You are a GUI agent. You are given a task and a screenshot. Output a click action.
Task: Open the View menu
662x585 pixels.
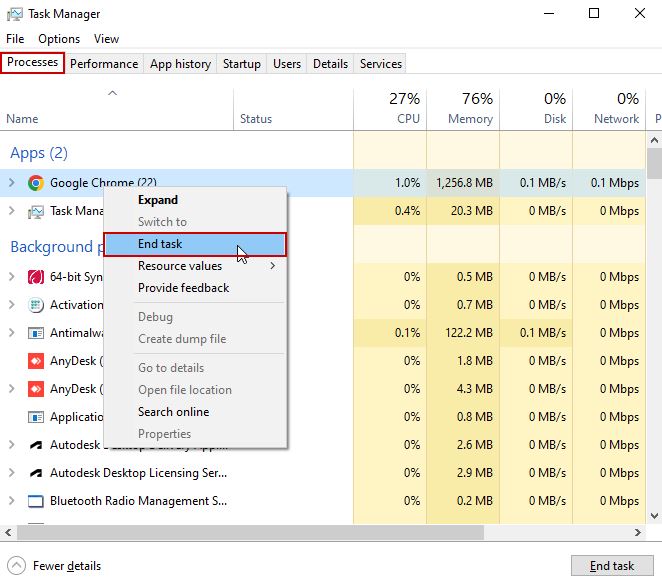click(x=106, y=39)
